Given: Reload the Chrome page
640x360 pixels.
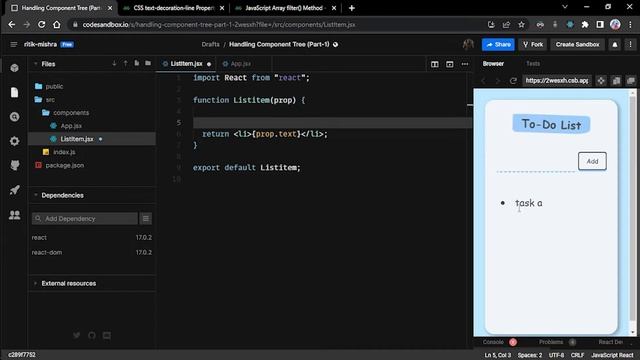Looking at the screenshot, I should tap(41, 24).
